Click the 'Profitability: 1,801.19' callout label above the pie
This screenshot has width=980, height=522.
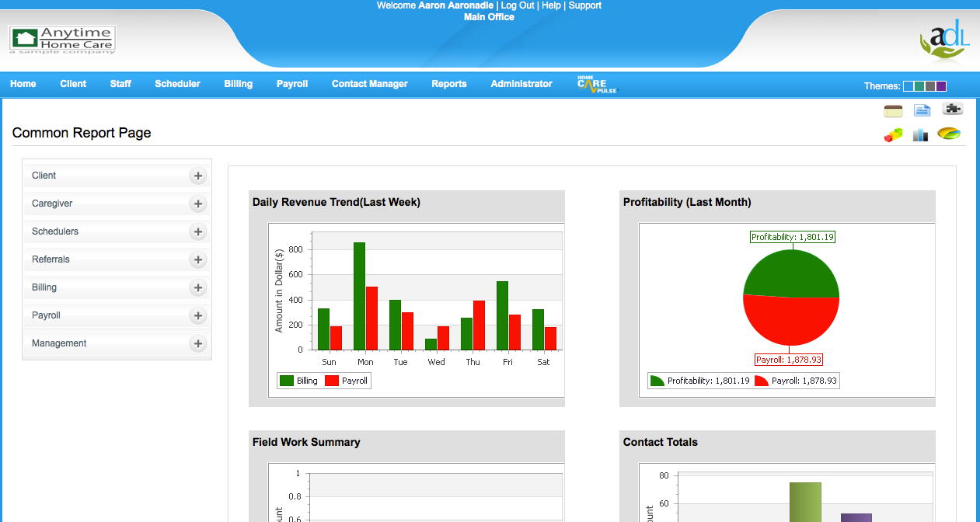point(793,237)
